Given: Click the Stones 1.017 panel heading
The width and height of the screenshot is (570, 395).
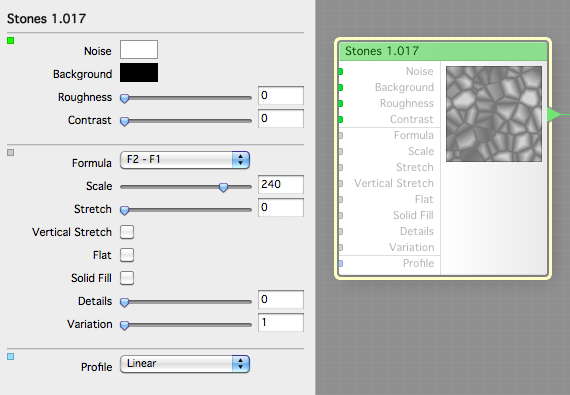Looking at the screenshot, I should pyautogui.click(x=47, y=19).
